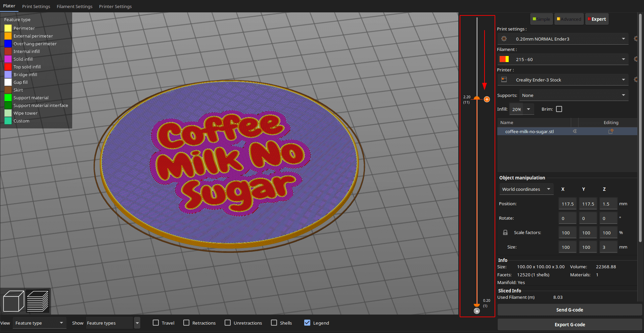Viewport: 644px width, 333px height.
Task: Open the Print Settings tab
Action: point(36,6)
